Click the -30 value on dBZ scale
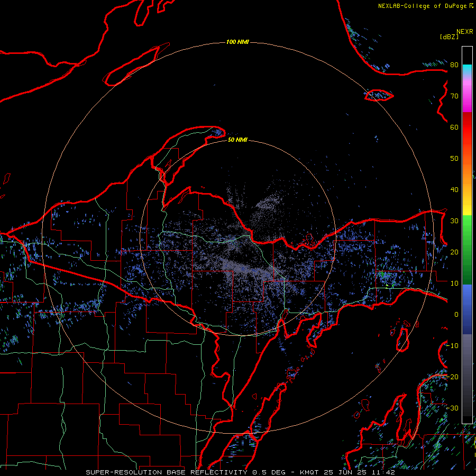This screenshot has height=476, width=476. click(452, 408)
